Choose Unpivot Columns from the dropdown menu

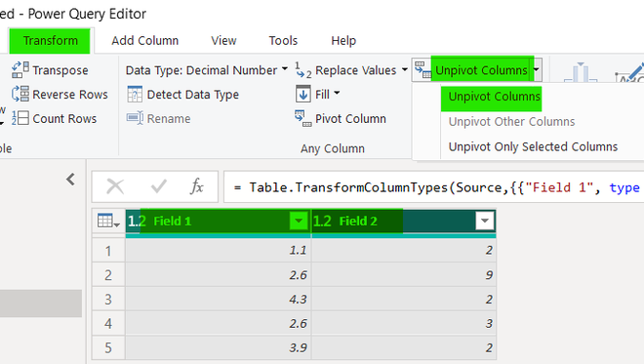[x=495, y=97]
